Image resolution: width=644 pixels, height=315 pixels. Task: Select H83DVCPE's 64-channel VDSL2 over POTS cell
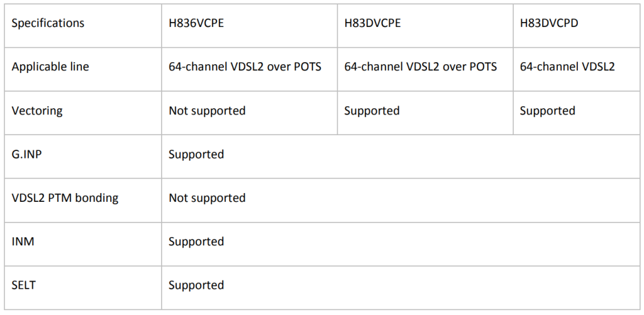[x=420, y=67]
